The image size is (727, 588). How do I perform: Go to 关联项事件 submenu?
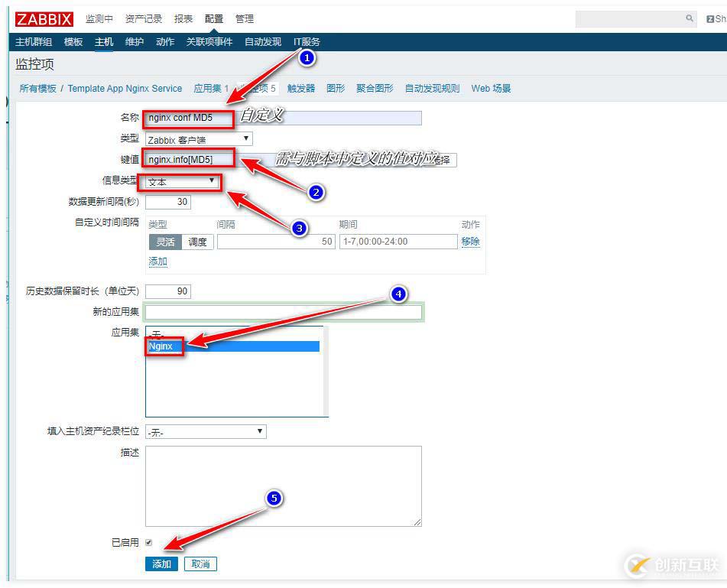click(209, 42)
